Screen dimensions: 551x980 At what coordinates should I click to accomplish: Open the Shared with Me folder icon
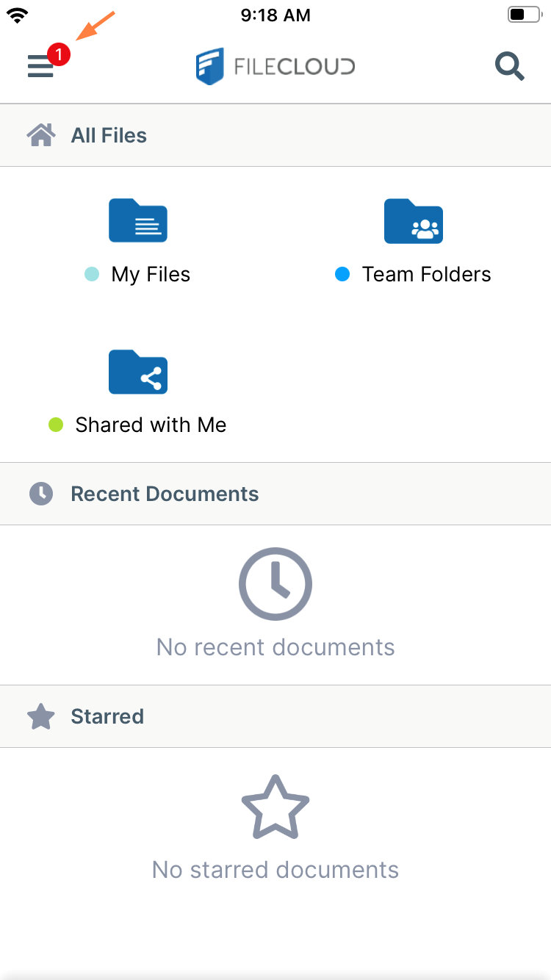(138, 372)
